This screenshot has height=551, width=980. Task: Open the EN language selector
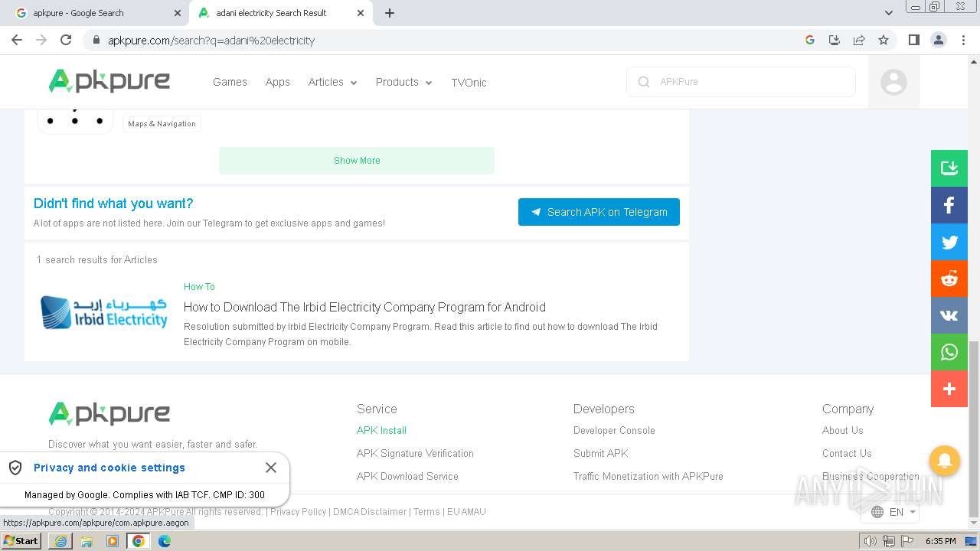coord(890,512)
